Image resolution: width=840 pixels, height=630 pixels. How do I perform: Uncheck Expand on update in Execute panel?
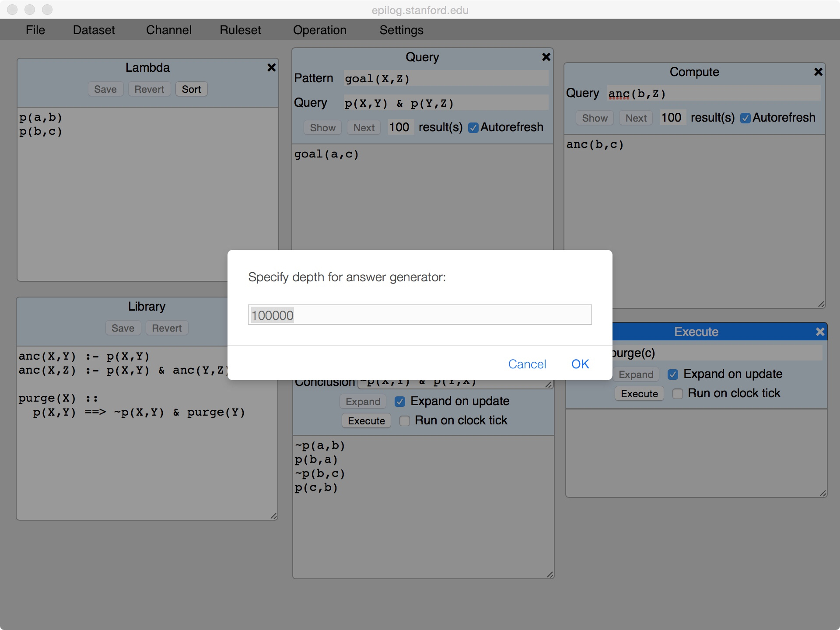click(673, 374)
